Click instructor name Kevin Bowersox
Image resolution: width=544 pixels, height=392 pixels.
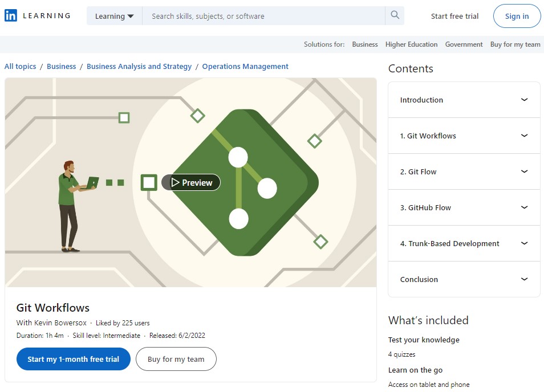pos(60,322)
